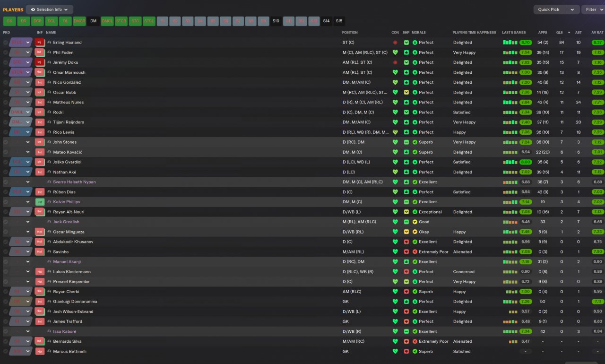This screenshot has width=605, height=364.
Task: Select the S10 substitute slot
Action: 276,21
